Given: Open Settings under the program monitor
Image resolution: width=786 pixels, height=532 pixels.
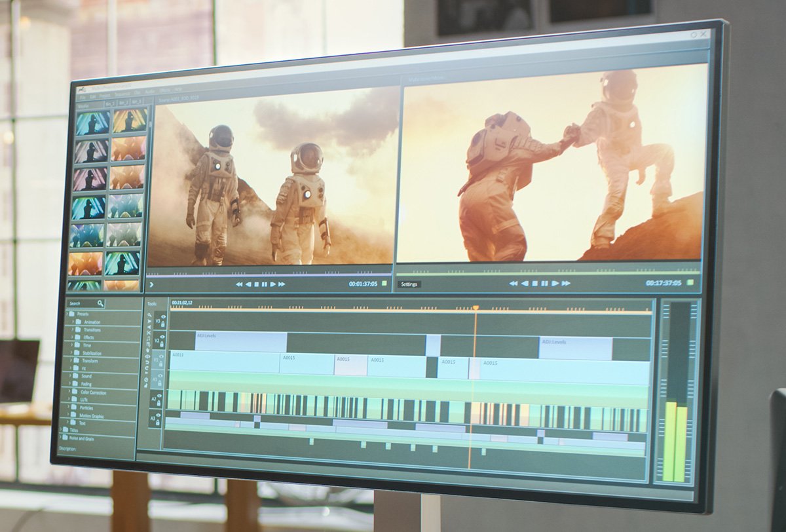Looking at the screenshot, I should [409, 284].
